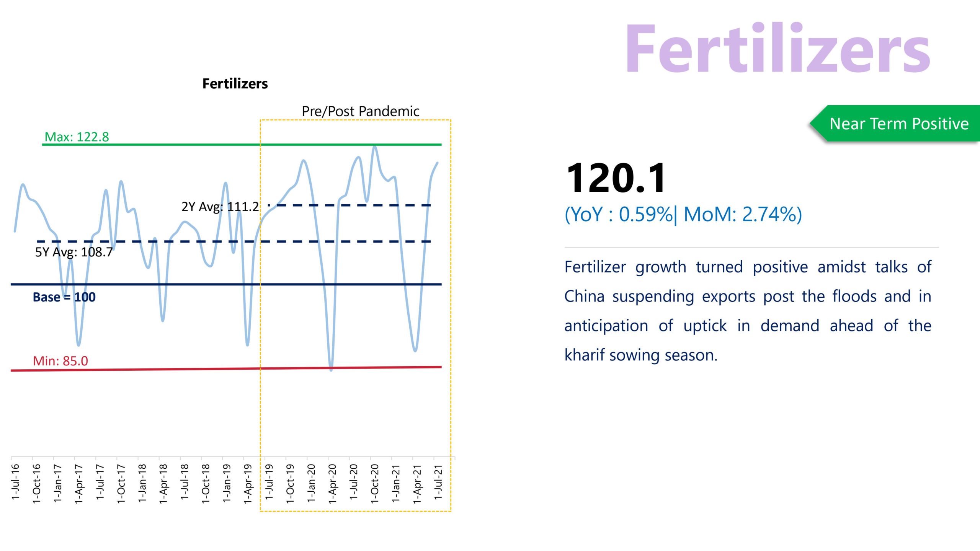The height and width of the screenshot is (551, 980).
Task: Click the 1-Jul-16 axis label
Action: coord(15,482)
